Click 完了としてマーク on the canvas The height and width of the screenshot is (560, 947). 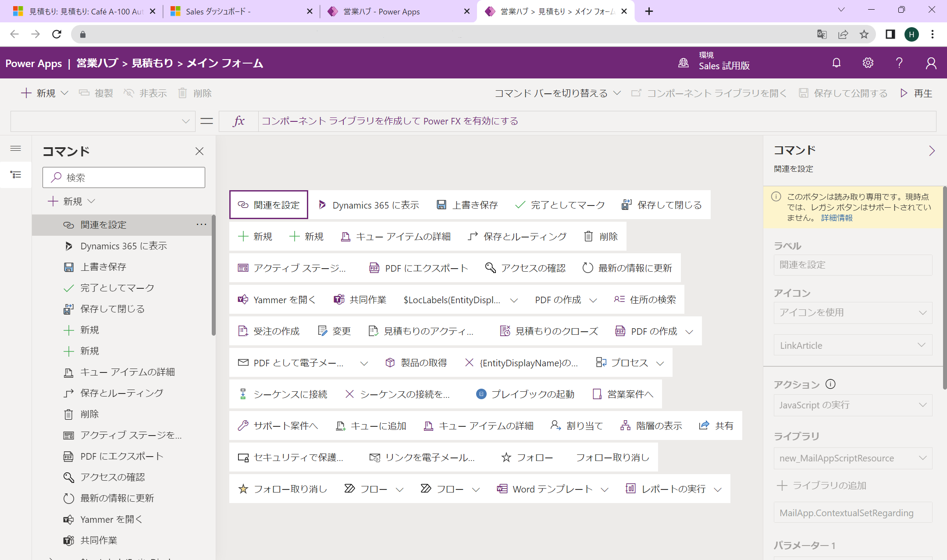point(560,205)
